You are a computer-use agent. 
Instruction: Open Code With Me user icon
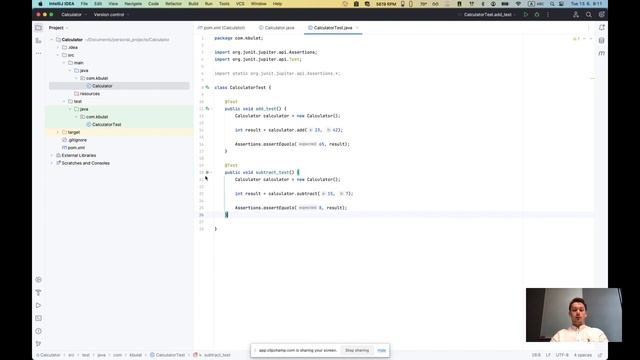[576, 15]
